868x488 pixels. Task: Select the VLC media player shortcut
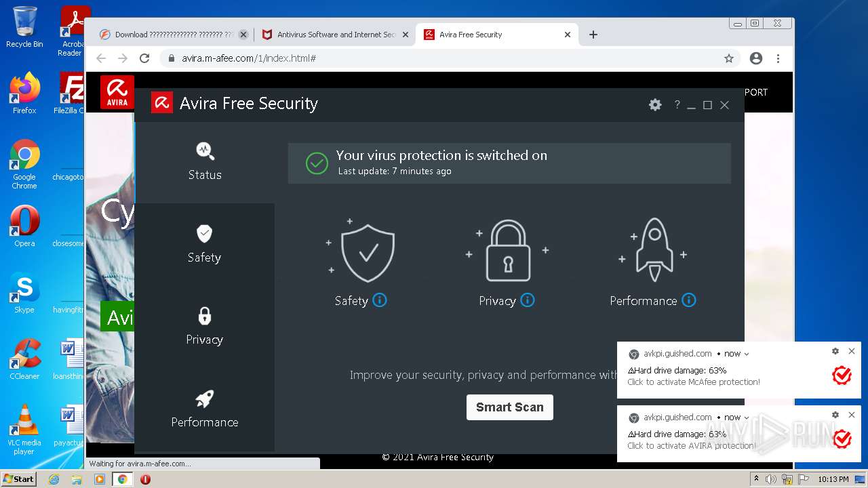(24, 430)
